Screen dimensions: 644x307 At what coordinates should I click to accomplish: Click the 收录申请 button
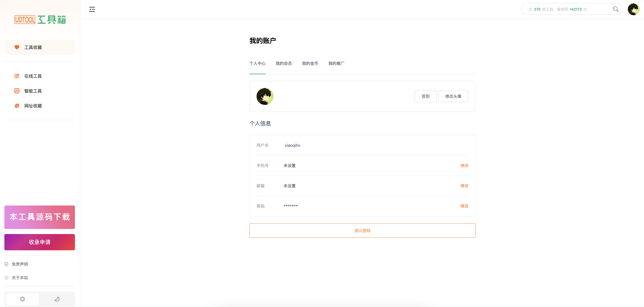click(x=39, y=242)
